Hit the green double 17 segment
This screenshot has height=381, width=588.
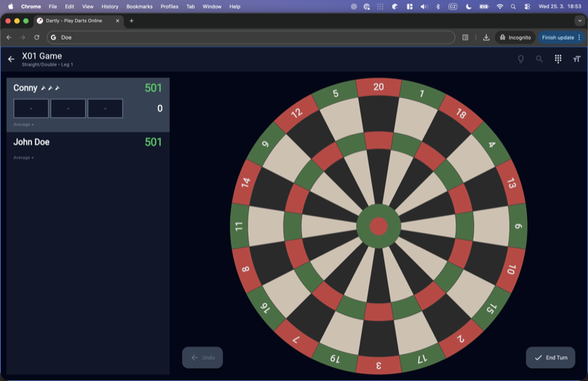[421, 358]
